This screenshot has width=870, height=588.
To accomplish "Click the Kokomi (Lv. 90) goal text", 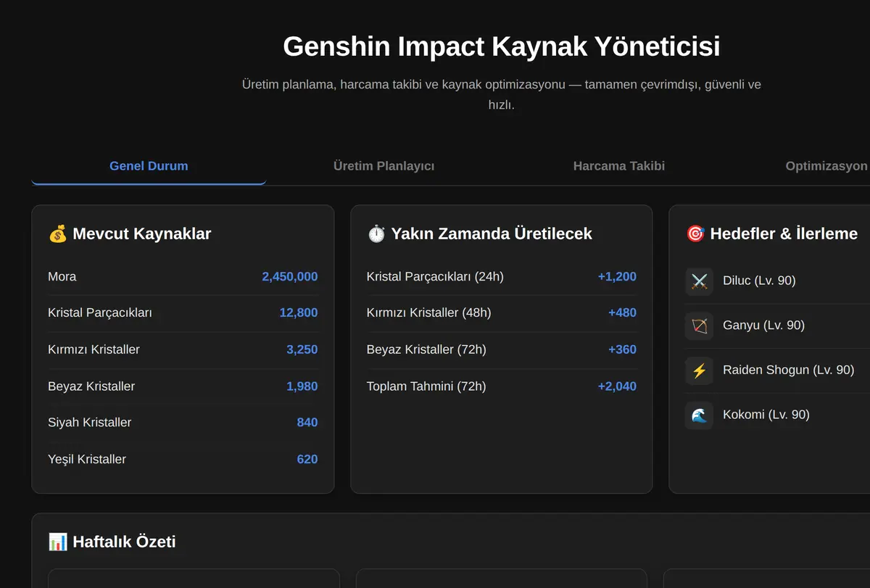I will pyautogui.click(x=766, y=415).
